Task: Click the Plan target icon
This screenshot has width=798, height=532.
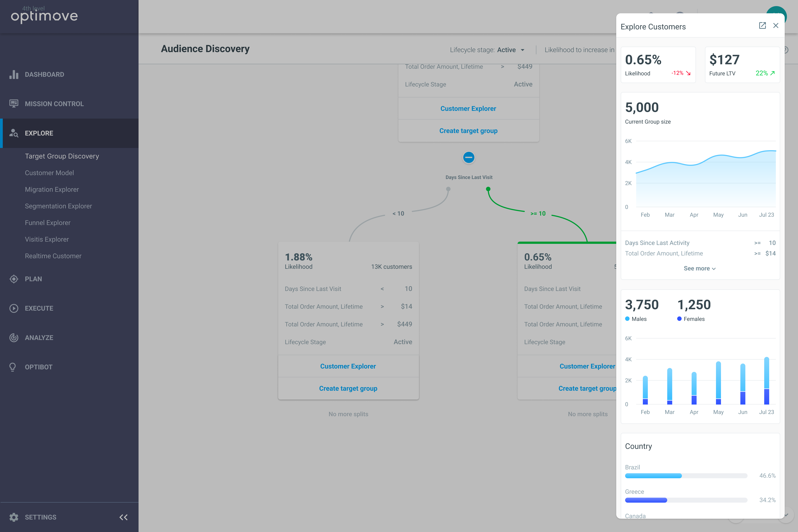Action: [14, 279]
